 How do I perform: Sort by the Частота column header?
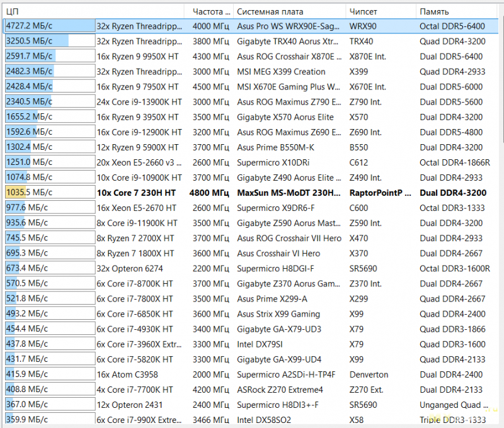point(209,11)
